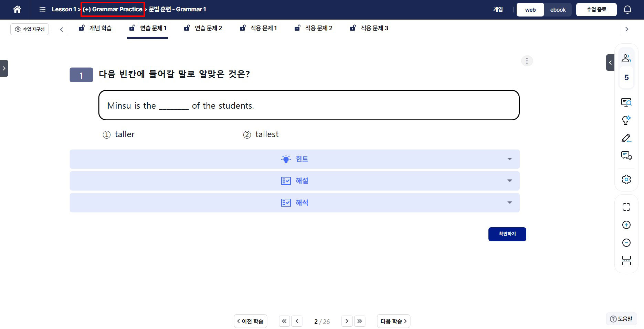Open the notification bell

pos(627,10)
